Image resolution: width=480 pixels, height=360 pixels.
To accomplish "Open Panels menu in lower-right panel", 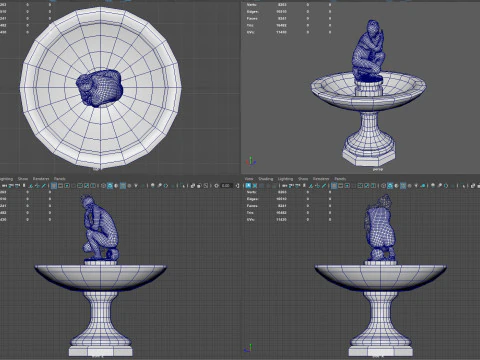I will pos(340,179).
